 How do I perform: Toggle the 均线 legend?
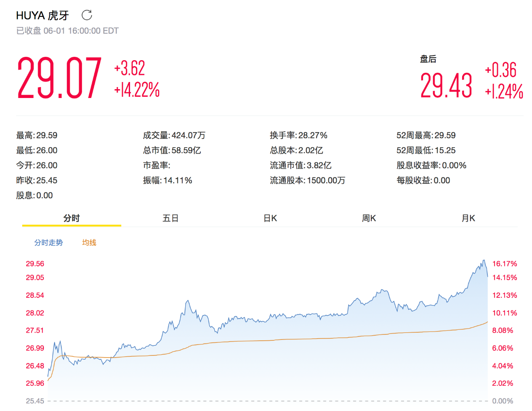pos(89,243)
